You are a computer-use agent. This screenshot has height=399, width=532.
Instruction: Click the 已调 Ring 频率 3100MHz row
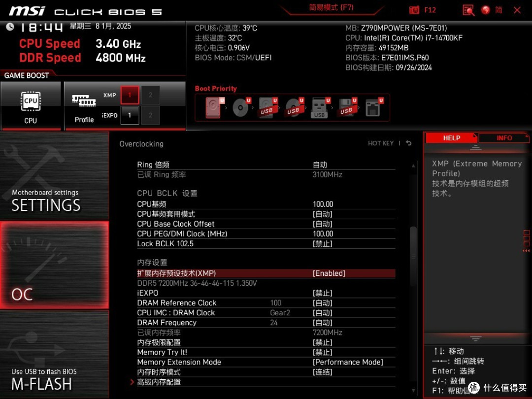266,175
